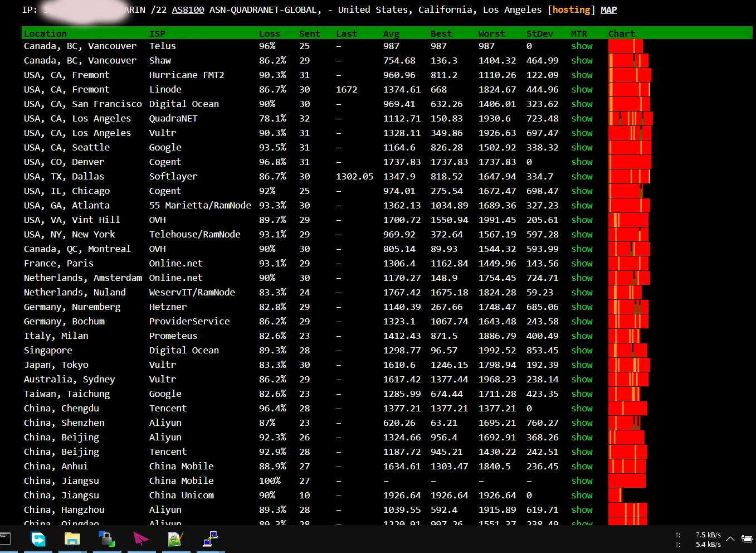Open PuTTY from the taskbar
Screen dimensions: 756x553
pyautogui.click(x=210, y=539)
